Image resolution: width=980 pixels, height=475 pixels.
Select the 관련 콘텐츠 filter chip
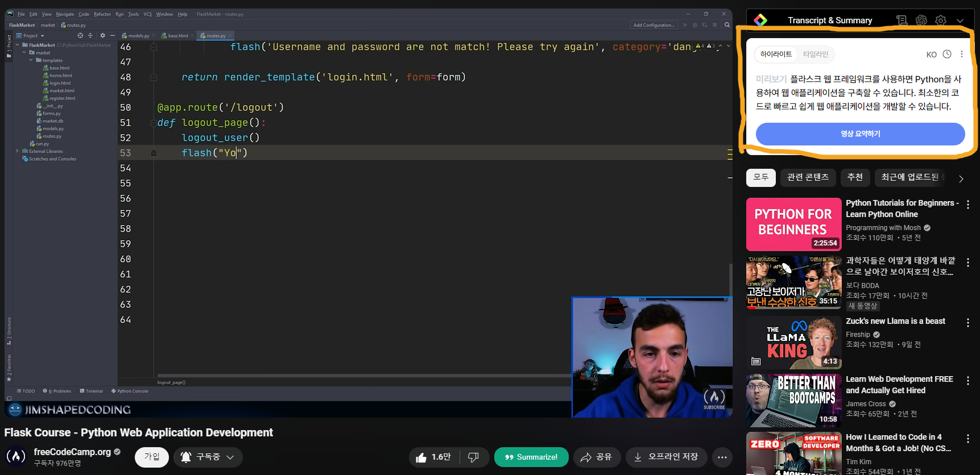[x=808, y=177]
